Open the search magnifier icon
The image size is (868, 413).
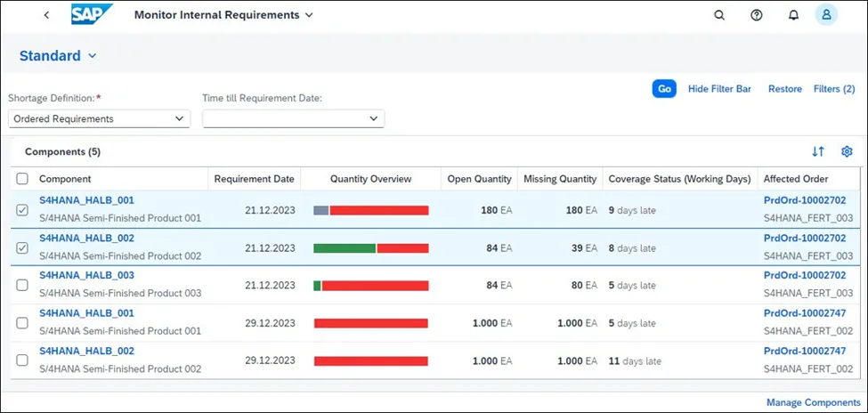click(x=719, y=15)
